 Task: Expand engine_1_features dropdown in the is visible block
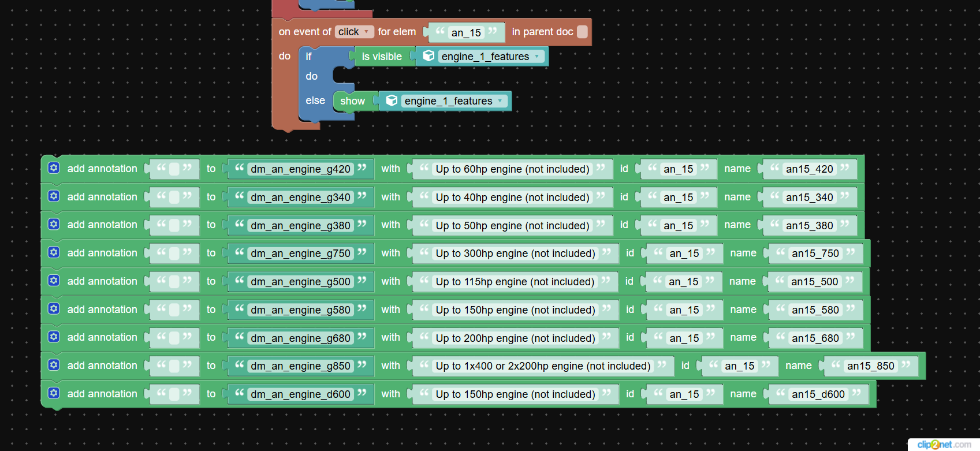pos(536,56)
